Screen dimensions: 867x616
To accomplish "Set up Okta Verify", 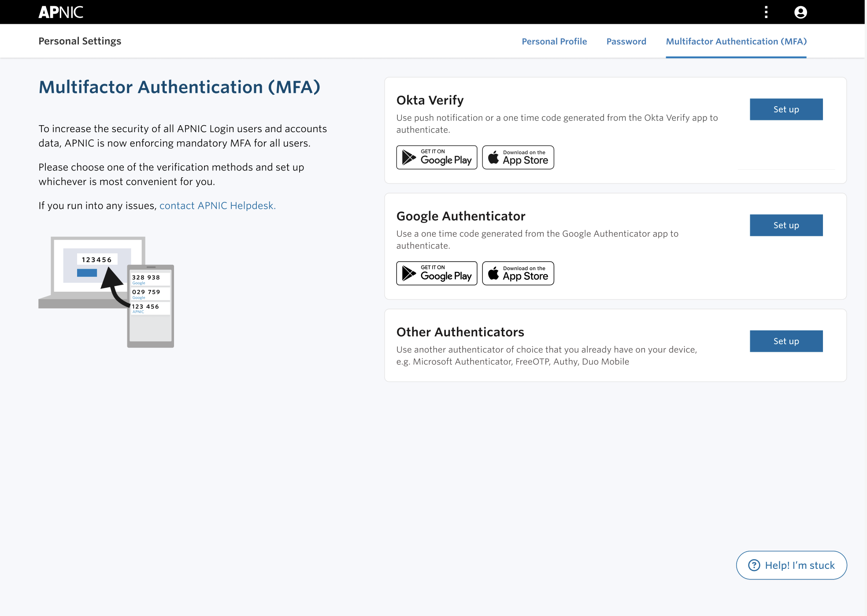I will pos(786,109).
